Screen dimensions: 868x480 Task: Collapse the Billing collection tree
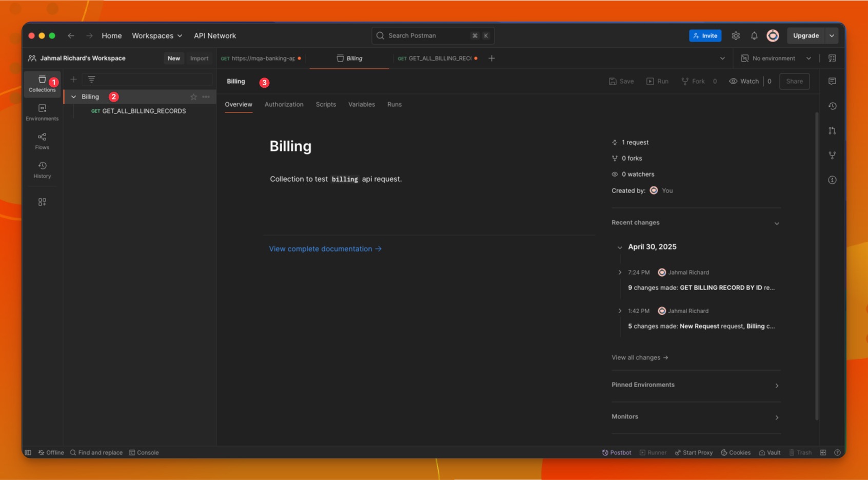(73, 97)
